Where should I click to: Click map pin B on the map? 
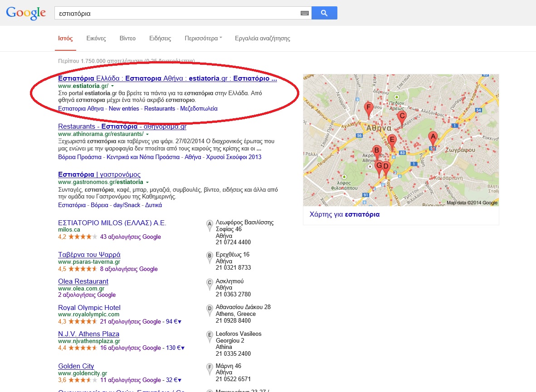pos(377,153)
